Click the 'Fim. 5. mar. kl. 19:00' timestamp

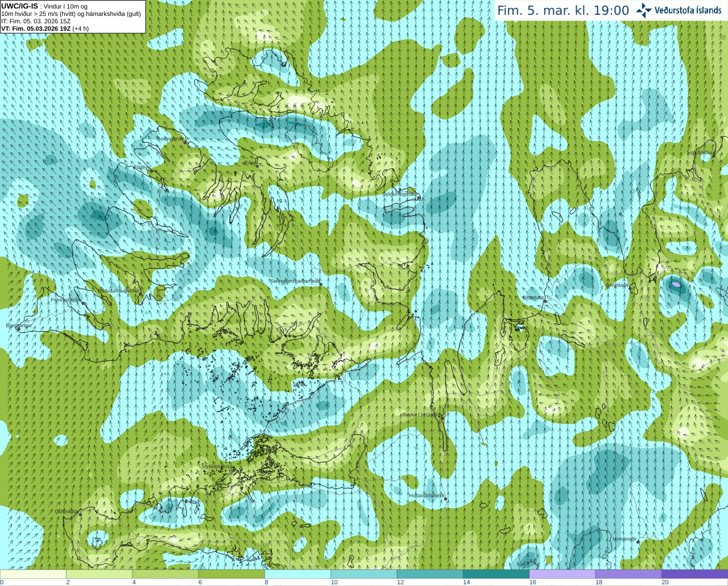(563, 11)
